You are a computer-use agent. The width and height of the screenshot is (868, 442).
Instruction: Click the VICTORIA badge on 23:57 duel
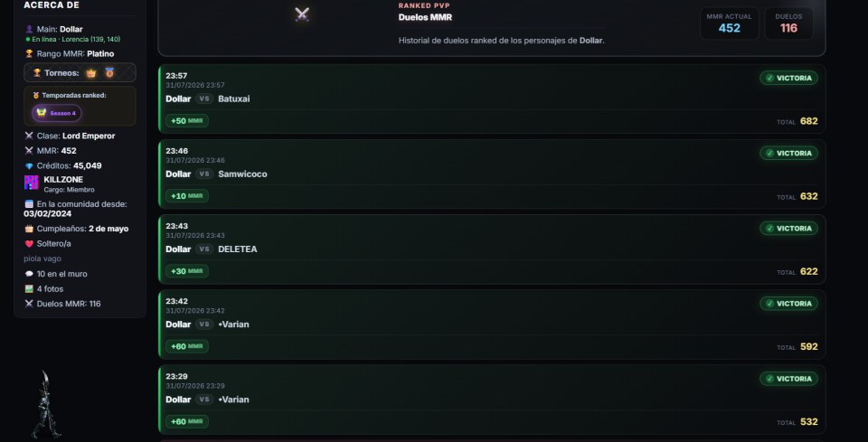[788, 78]
